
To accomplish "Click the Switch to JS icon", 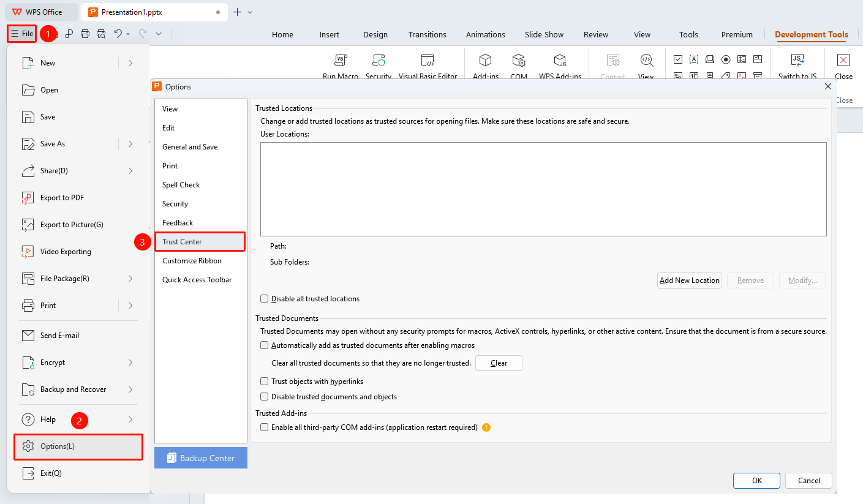I will pyautogui.click(x=797, y=60).
